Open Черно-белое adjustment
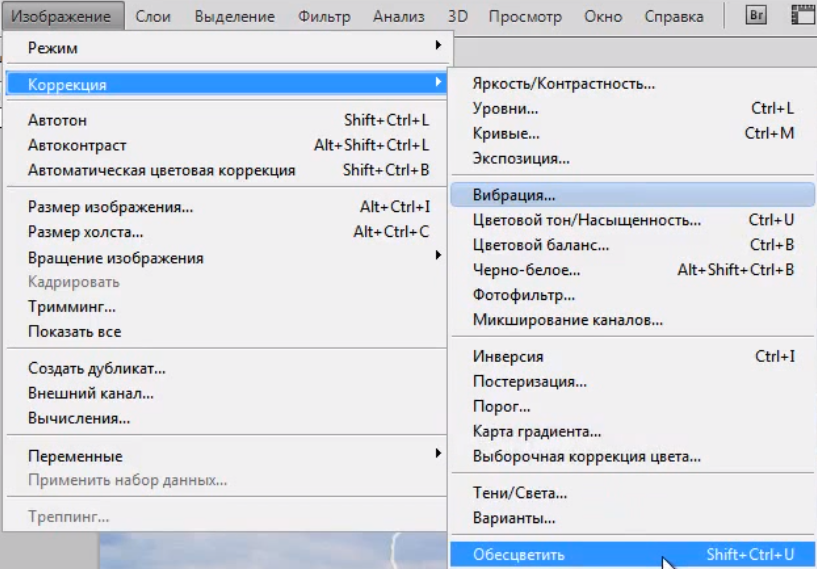The image size is (817, 569). click(x=633, y=270)
